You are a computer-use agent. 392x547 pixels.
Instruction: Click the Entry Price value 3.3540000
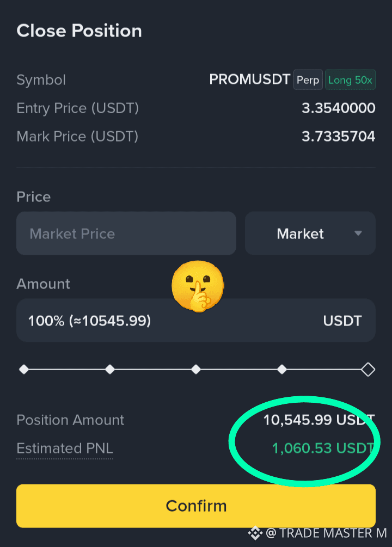point(339,108)
